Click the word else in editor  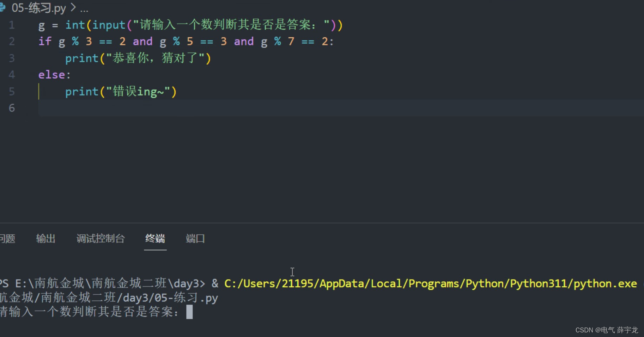click(51, 75)
